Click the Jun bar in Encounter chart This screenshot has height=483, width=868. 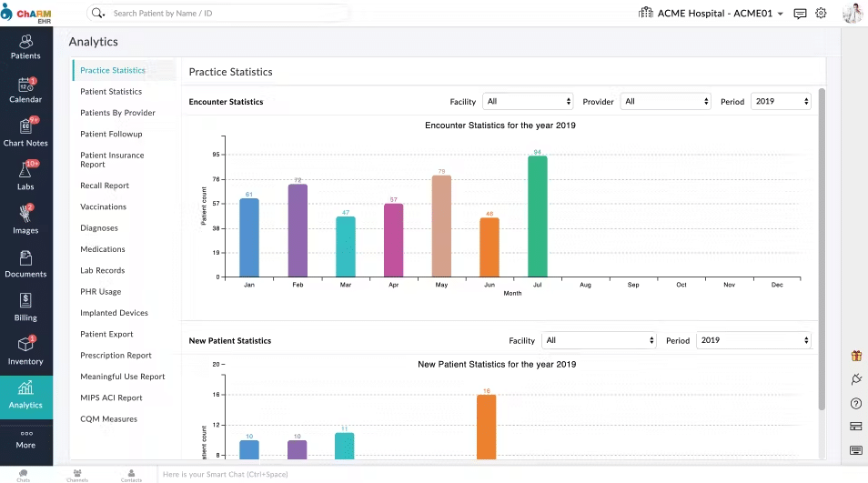(490, 247)
